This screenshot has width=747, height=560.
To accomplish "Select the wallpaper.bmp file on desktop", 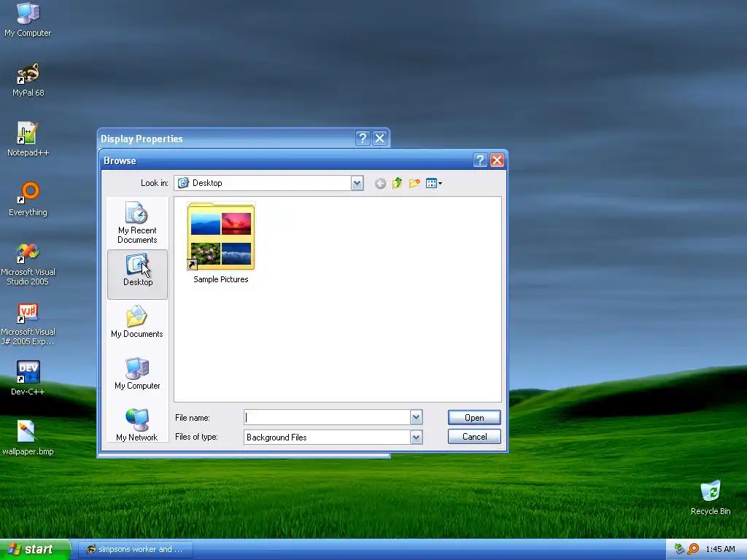I will pyautogui.click(x=28, y=438).
